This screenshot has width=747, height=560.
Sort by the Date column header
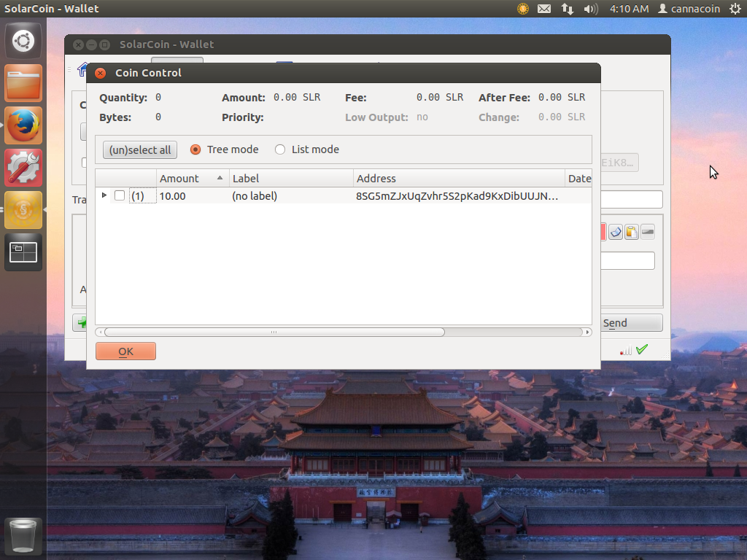click(578, 178)
